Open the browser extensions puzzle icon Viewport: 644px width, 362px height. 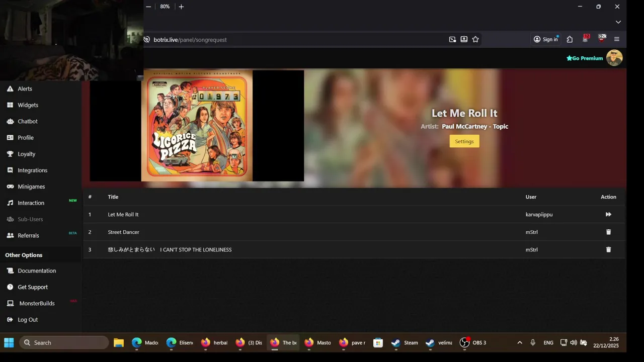click(570, 39)
